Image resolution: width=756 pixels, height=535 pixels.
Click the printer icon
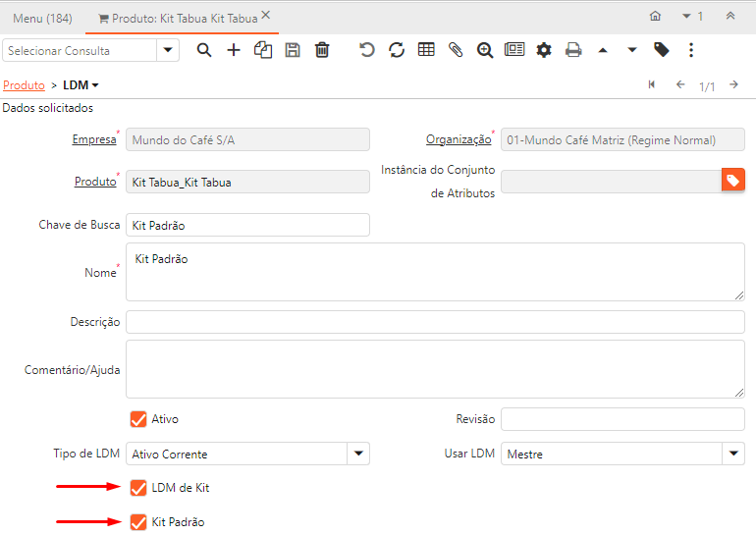tap(573, 50)
